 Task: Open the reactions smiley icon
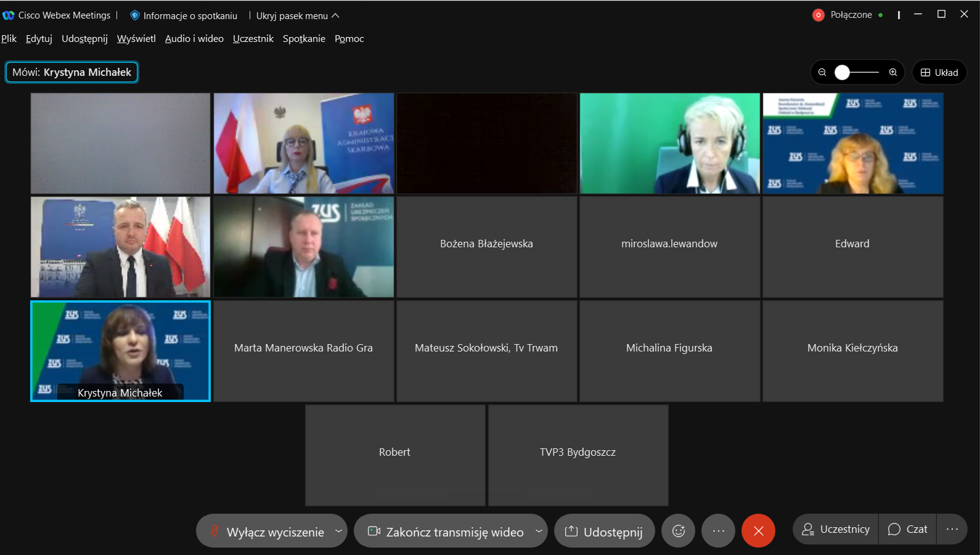[678, 531]
